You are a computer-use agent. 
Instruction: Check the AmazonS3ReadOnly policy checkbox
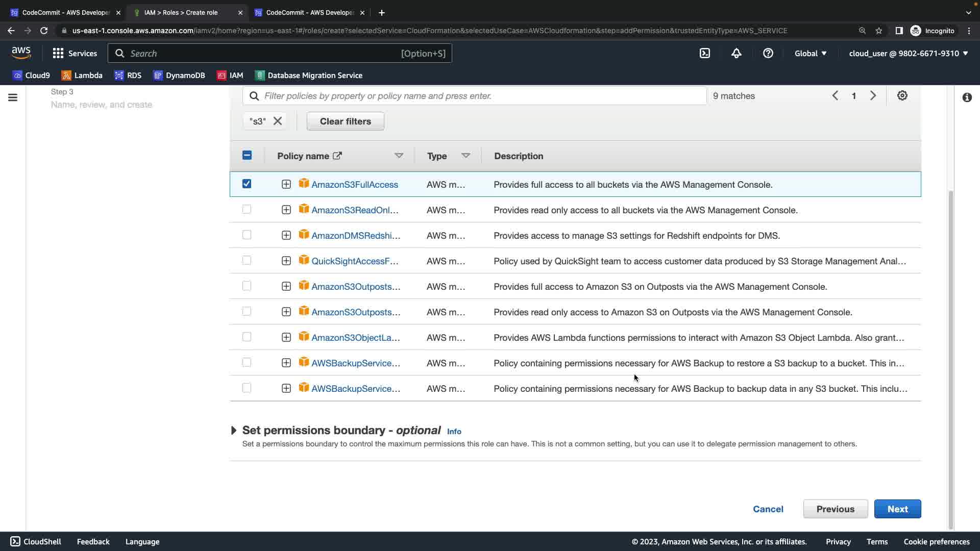(247, 209)
